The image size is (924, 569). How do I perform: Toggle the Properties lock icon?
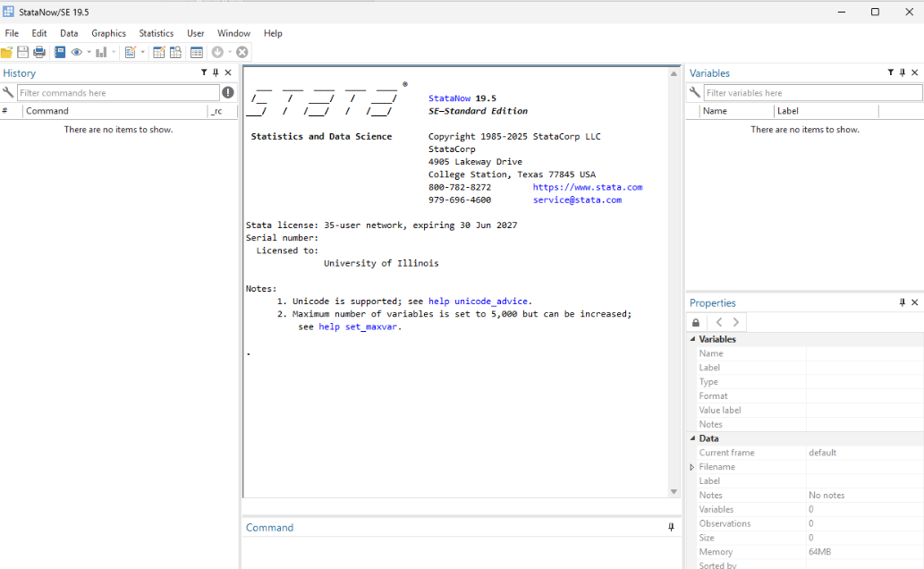[x=696, y=323]
